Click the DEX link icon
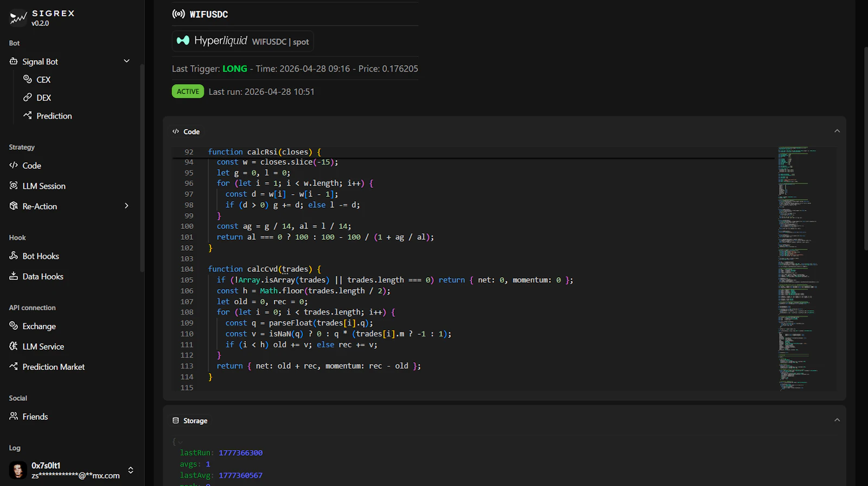The image size is (868, 486). (28, 97)
